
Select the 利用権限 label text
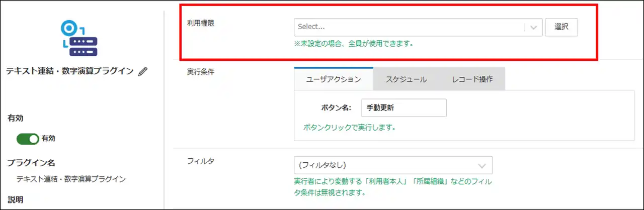coord(200,24)
